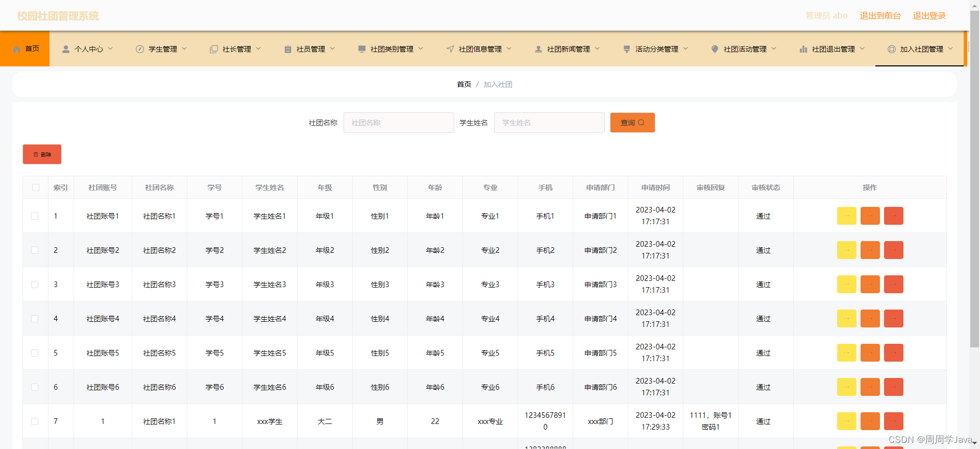Tick the checkbox for row 4
Viewport: 980px width, 449px height.
pos(35,319)
